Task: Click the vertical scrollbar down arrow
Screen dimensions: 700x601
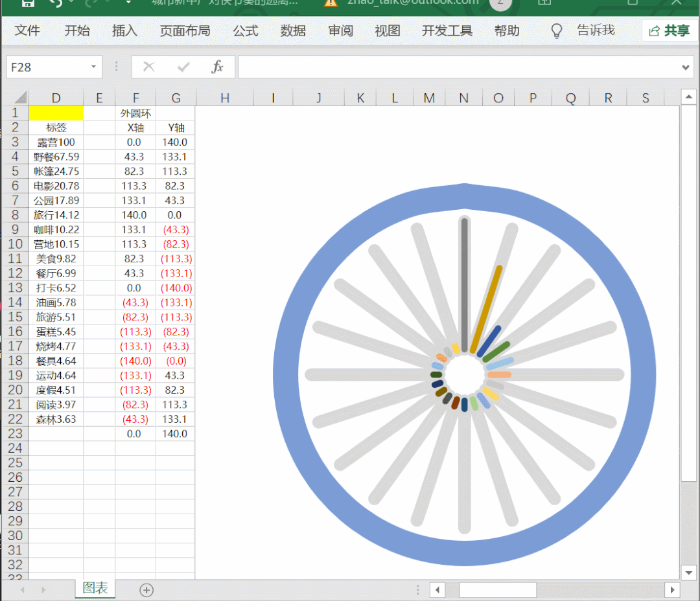Action: coord(688,573)
